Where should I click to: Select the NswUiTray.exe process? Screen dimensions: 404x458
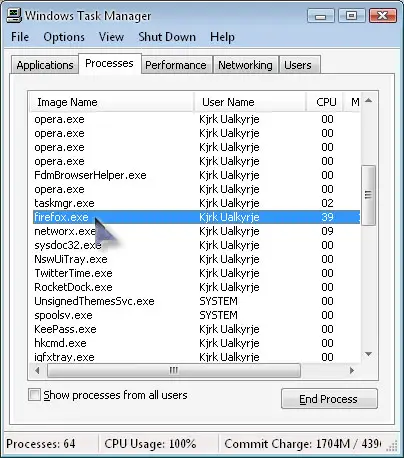pos(197,259)
